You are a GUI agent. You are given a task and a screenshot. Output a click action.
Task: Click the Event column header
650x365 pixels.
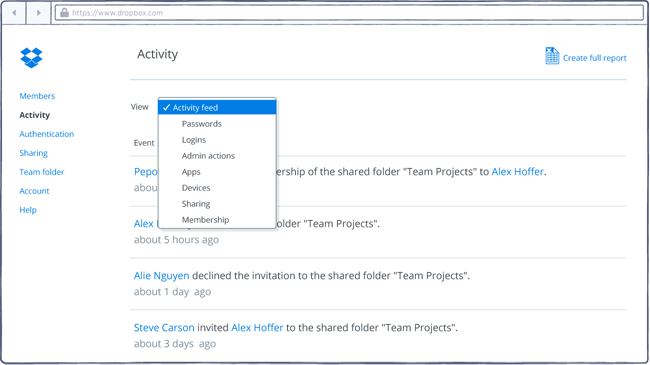coord(144,143)
